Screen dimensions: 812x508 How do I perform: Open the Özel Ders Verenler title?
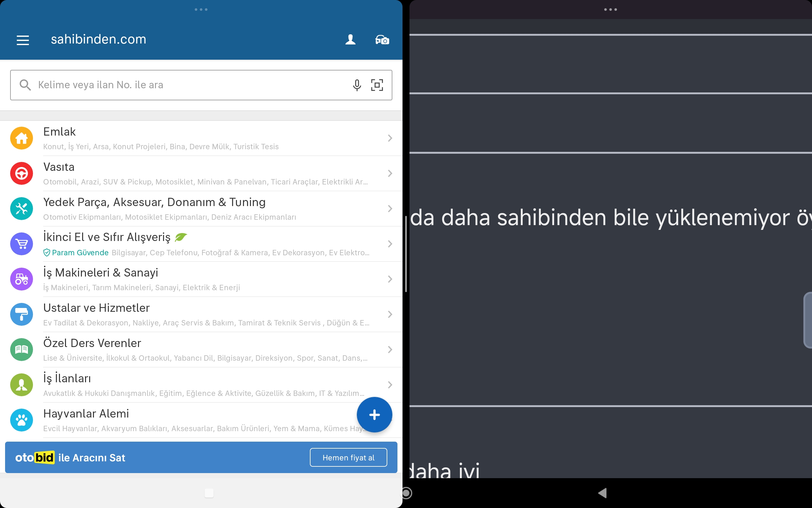(x=92, y=343)
